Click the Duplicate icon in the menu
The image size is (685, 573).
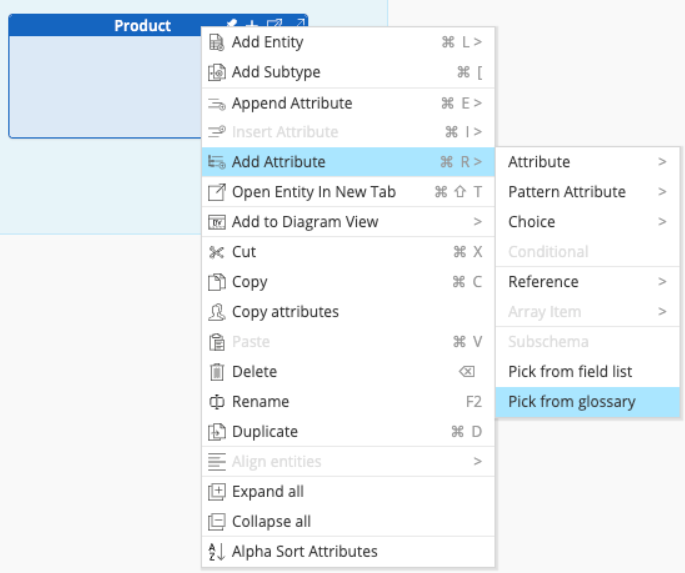pyautogui.click(x=217, y=432)
